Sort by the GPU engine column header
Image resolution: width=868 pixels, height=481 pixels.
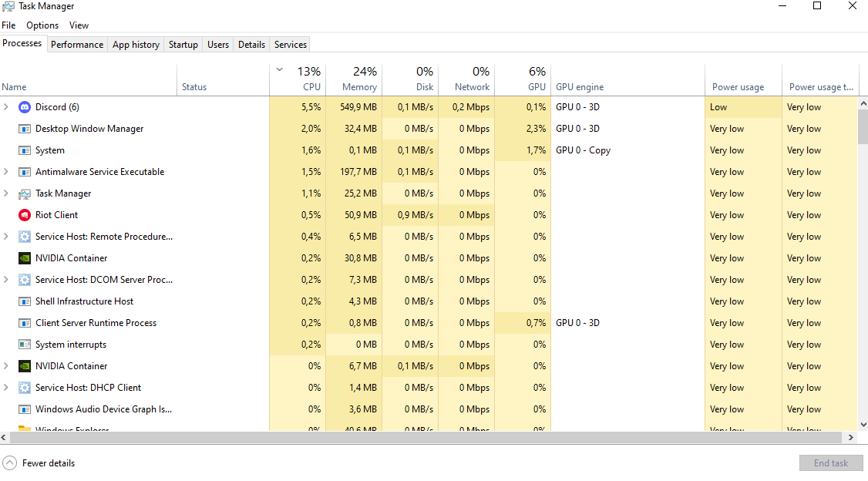pos(627,80)
